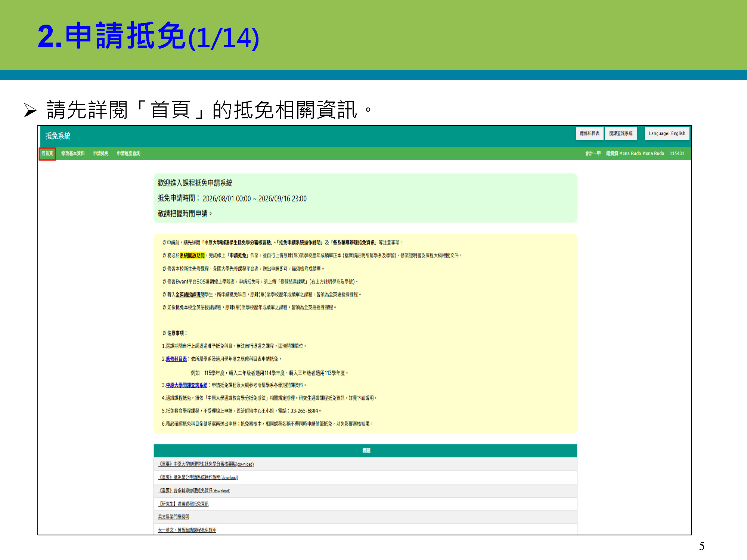Click the 抵免系統 site title
This screenshot has width=747, height=560.
pyautogui.click(x=58, y=136)
